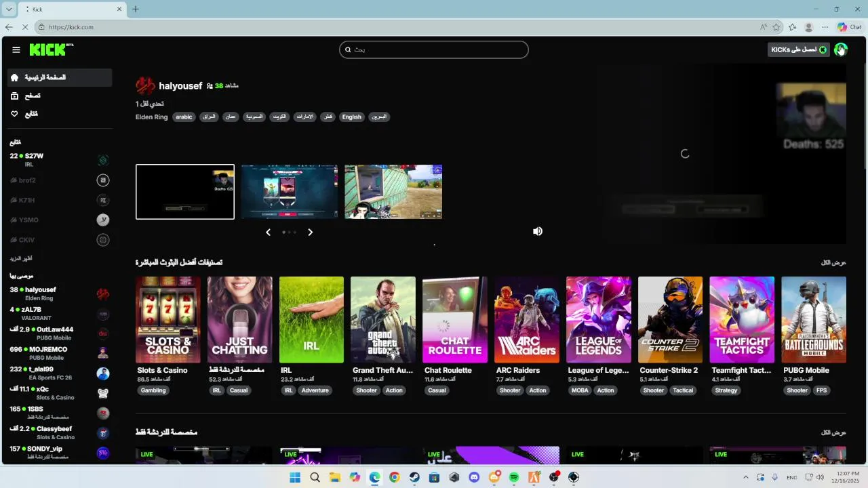Open the user profile avatar menu

[841, 49]
